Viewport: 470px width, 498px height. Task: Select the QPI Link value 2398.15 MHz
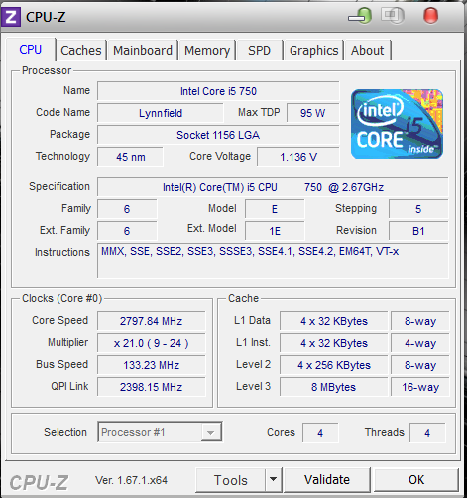click(x=151, y=387)
